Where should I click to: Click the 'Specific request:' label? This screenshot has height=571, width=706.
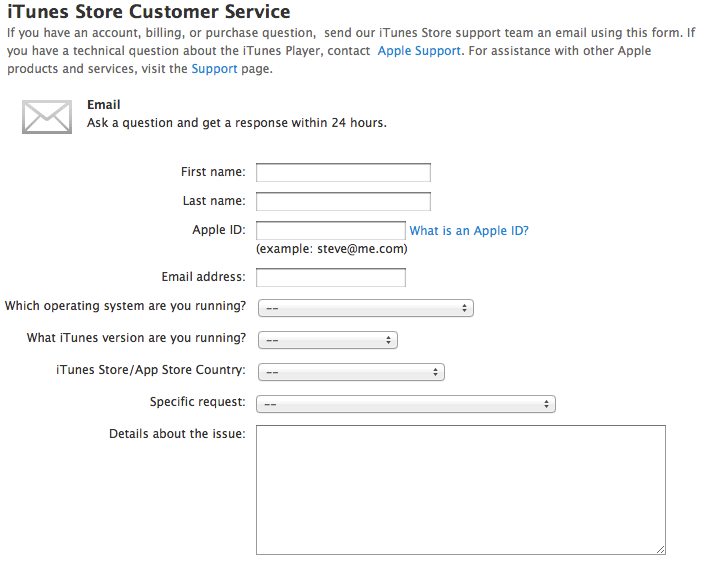pyautogui.click(x=198, y=402)
